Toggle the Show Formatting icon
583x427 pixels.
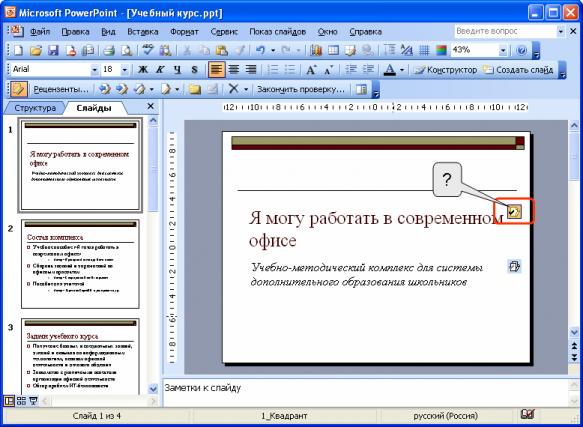coord(407,50)
